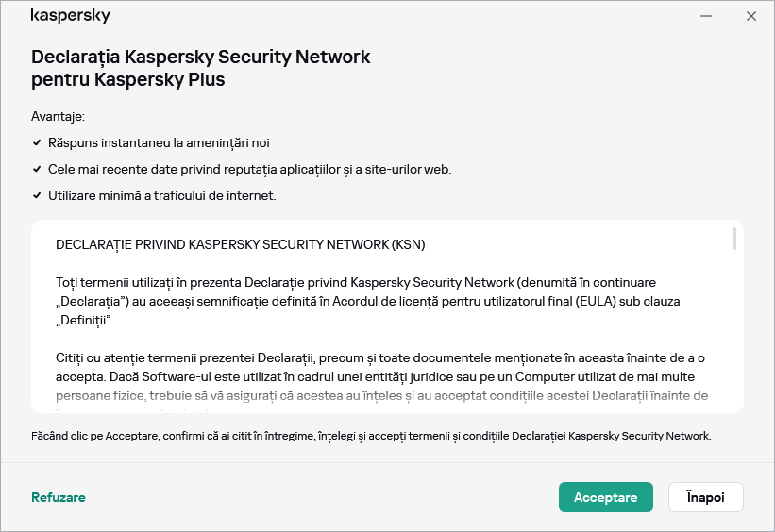Click checkmark icon beside 'Utilizare minimă a traficului'

[x=36, y=196]
